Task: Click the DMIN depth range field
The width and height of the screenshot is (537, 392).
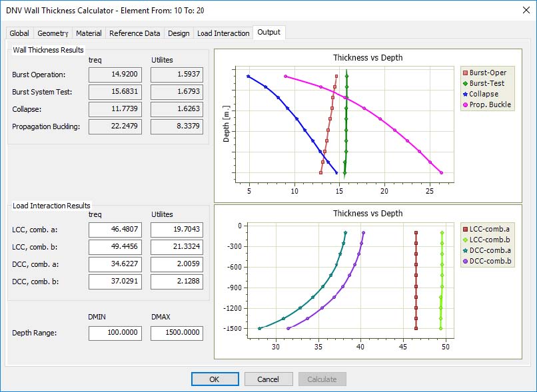Action: pyautogui.click(x=115, y=333)
